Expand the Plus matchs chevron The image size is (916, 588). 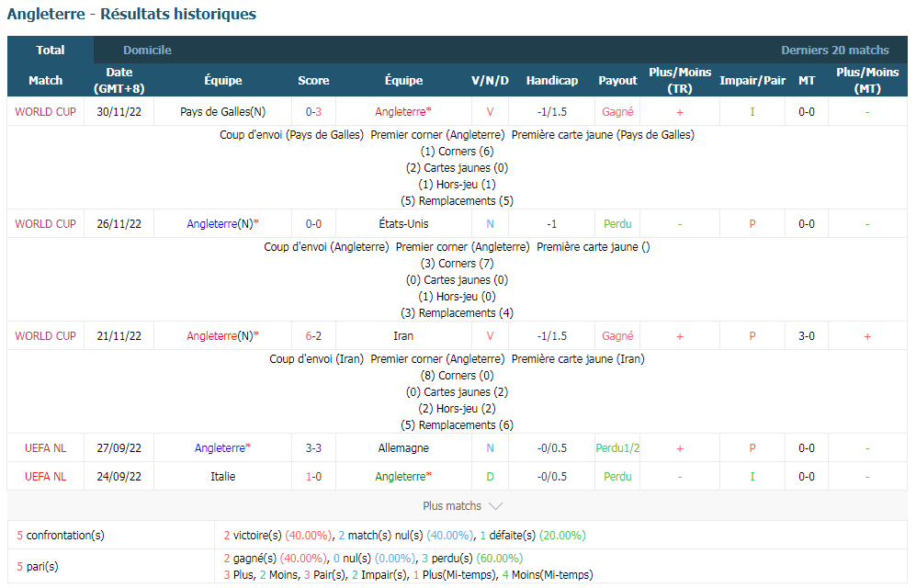pos(495,506)
